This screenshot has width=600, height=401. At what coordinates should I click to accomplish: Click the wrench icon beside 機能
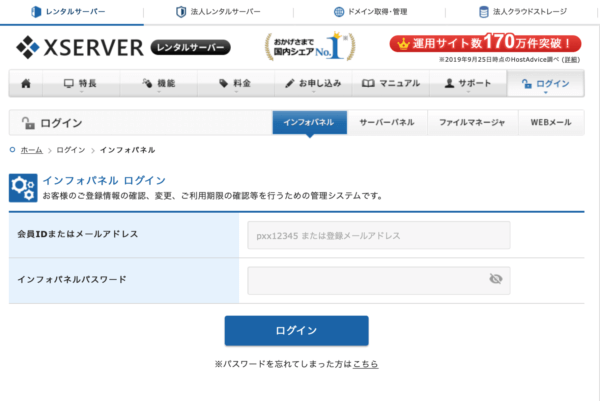(x=147, y=83)
